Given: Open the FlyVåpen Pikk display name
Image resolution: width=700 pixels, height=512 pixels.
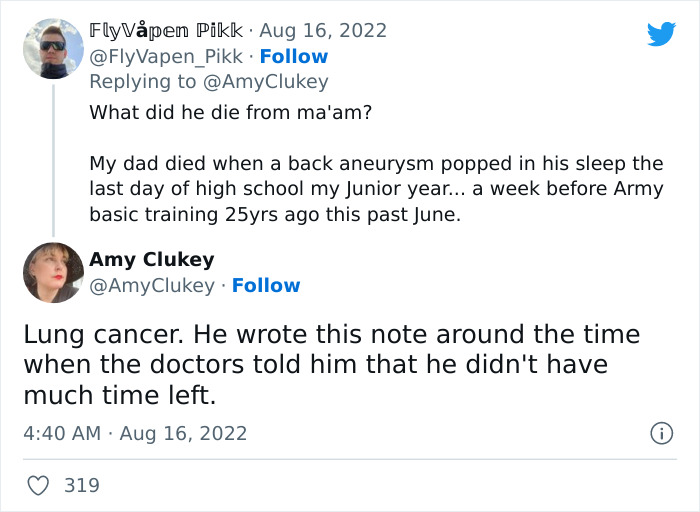Looking at the screenshot, I should click(166, 30).
